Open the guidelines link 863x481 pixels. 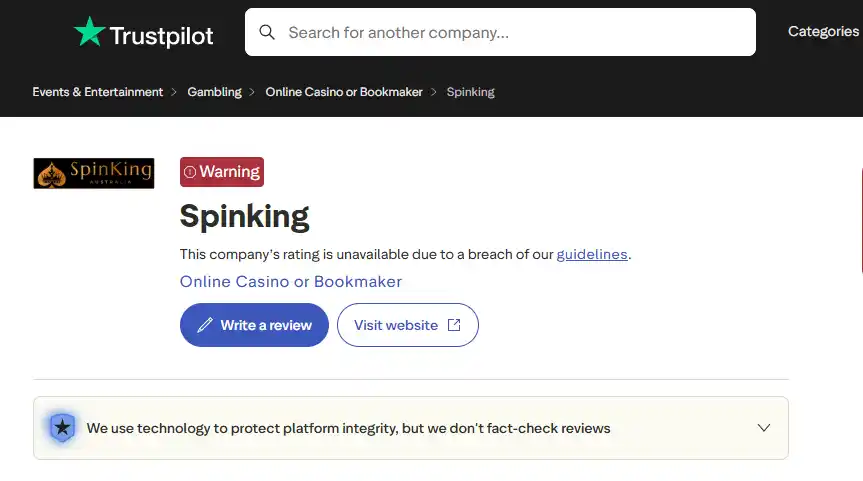(x=592, y=254)
